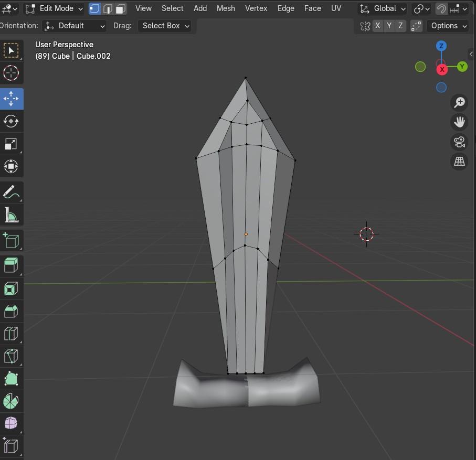Toggle camera view in viewport
The height and width of the screenshot is (460, 476).
coord(459,142)
